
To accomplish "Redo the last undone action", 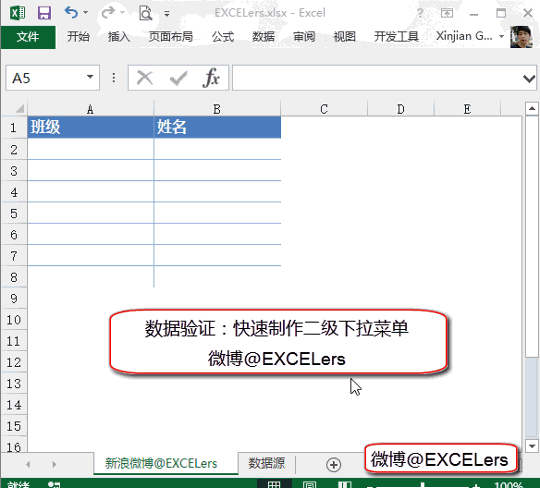I will (x=108, y=13).
